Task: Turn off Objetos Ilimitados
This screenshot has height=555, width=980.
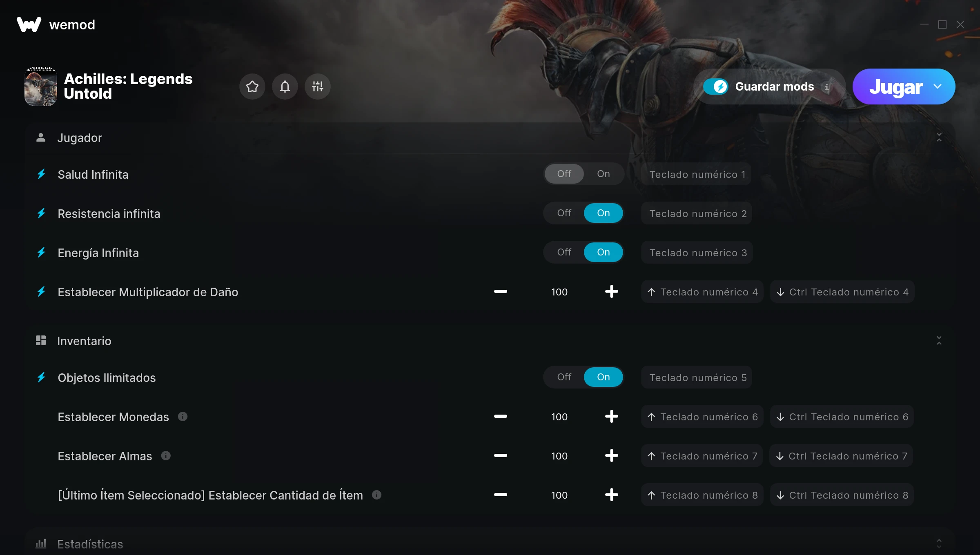Action: click(564, 377)
